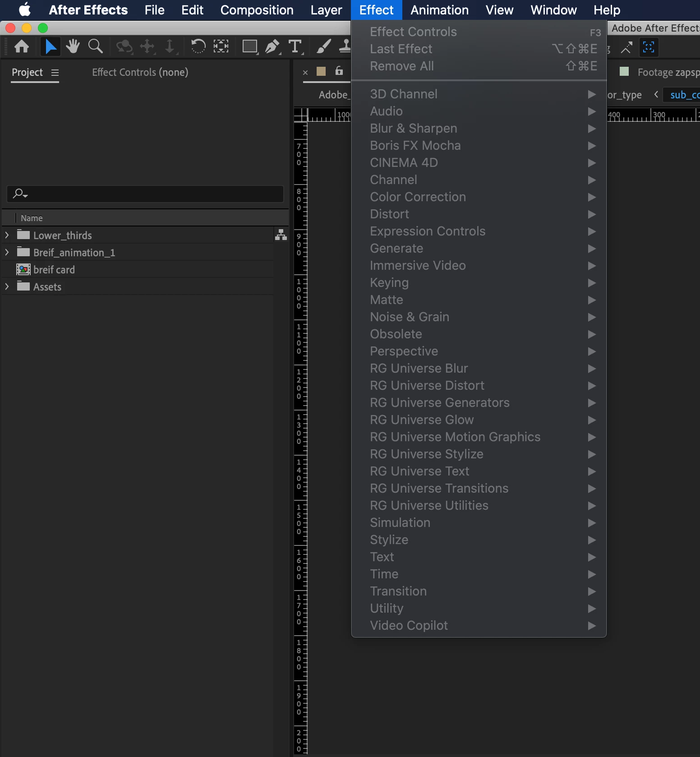This screenshot has height=757, width=700.
Task: Open the Footage zapsp tab
Action: tap(668, 72)
